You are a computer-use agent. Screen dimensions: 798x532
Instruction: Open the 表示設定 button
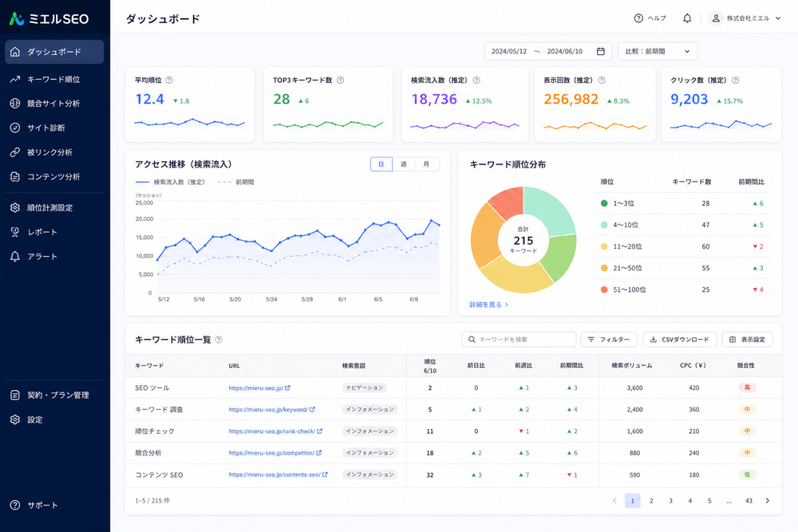747,339
